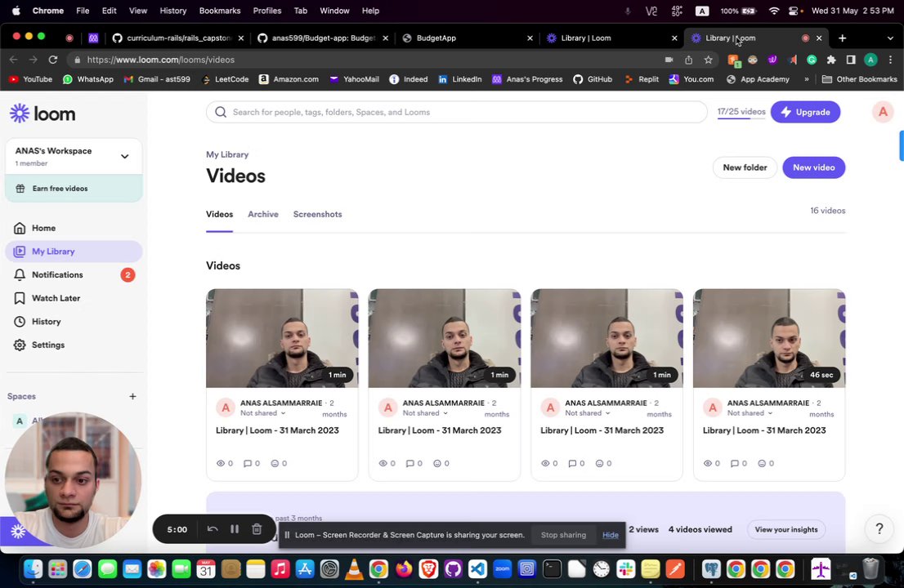Image resolution: width=904 pixels, height=588 pixels.
Task: Expand ANAS's Workspace dropdown
Action: [x=124, y=156]
